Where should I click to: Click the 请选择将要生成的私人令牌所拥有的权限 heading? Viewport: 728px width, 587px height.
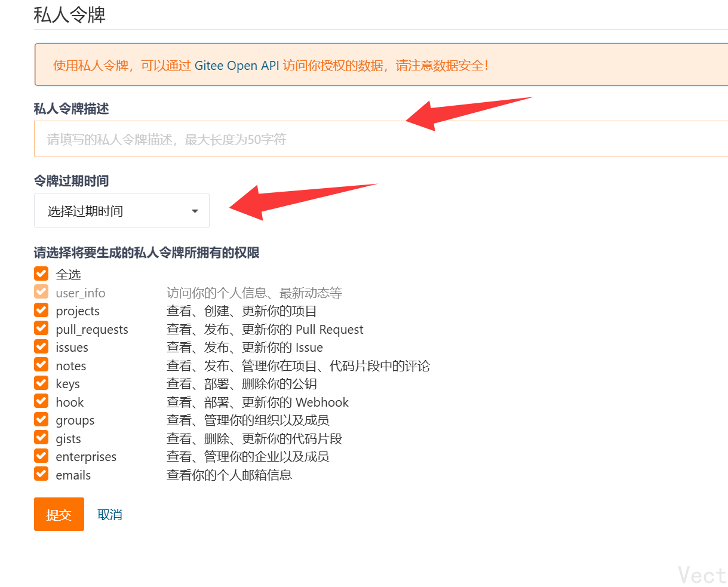click(147, 253)
